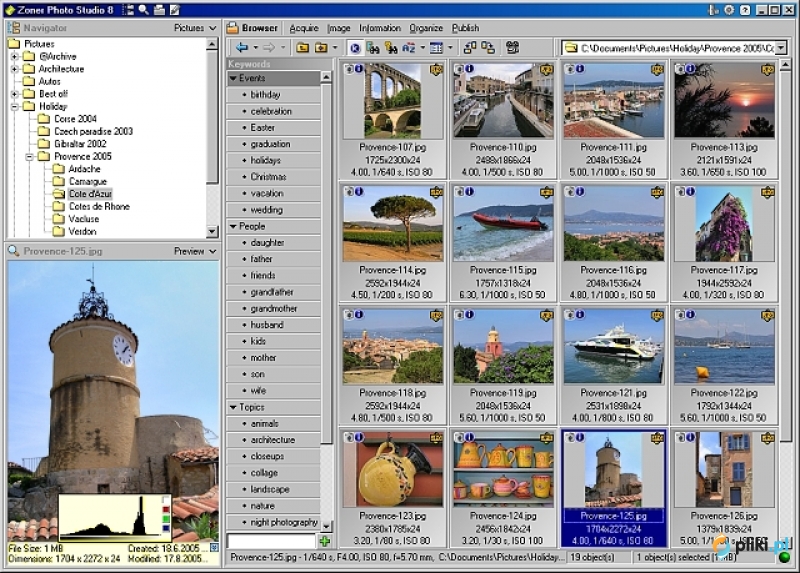Collapse the Topics keyword group

click(x=233, y=407)
